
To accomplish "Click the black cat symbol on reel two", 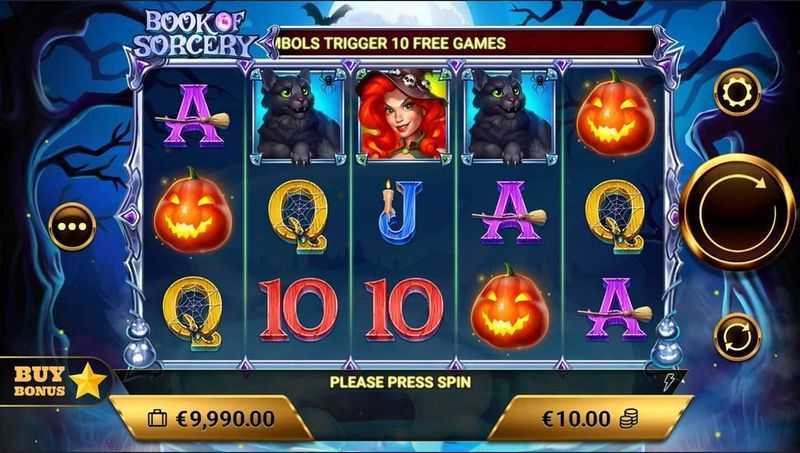I will coord(298,116).
